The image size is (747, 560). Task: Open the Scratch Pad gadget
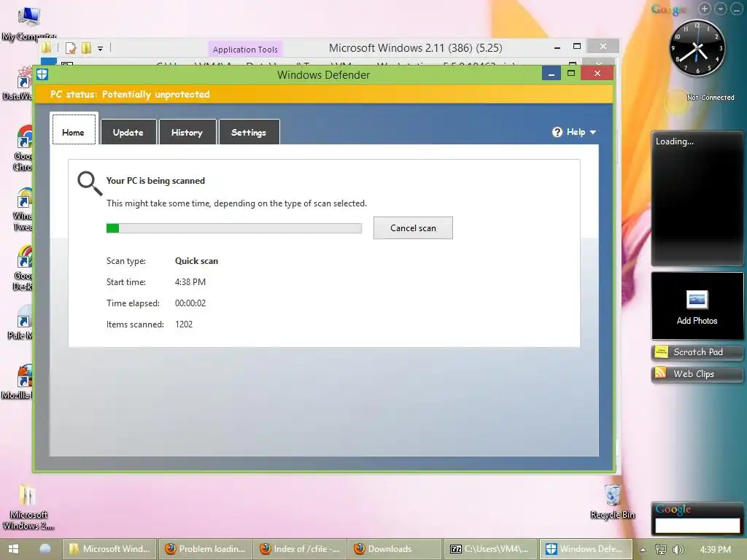697,352
